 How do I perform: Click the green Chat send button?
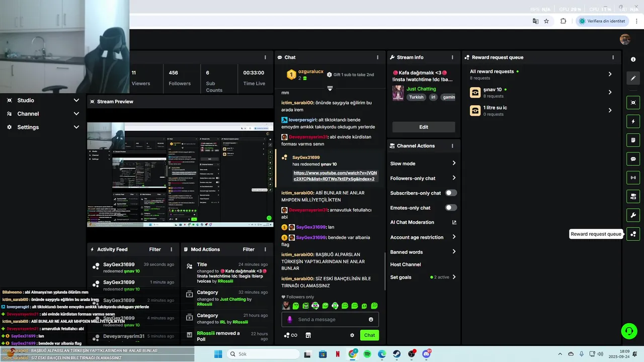coord(369,335)
